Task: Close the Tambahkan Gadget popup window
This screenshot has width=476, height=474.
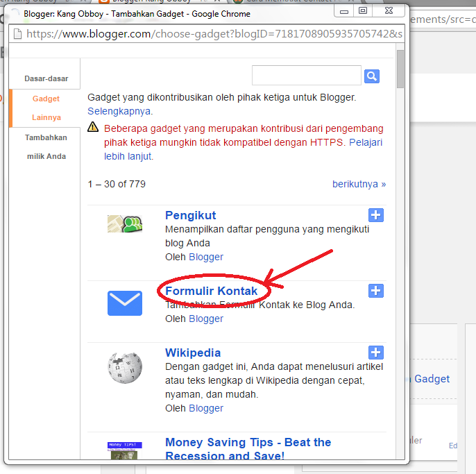Action: [x=389, y=11]
